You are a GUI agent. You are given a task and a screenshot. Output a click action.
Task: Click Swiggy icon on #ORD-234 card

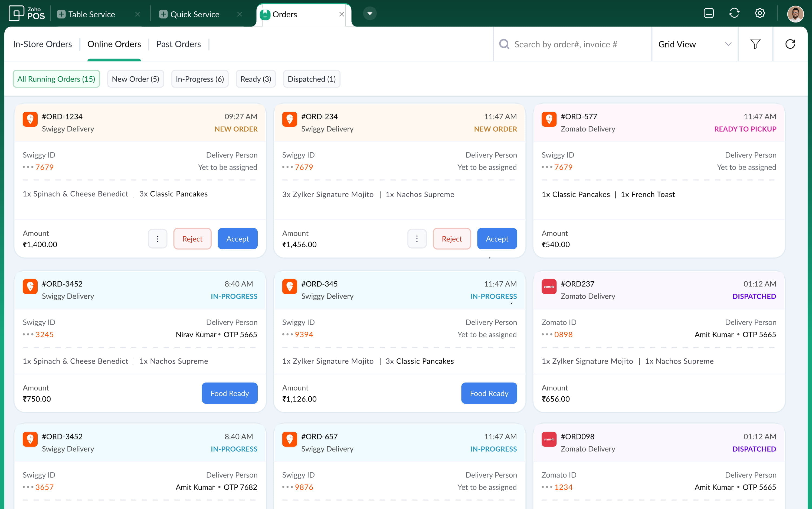289,119
